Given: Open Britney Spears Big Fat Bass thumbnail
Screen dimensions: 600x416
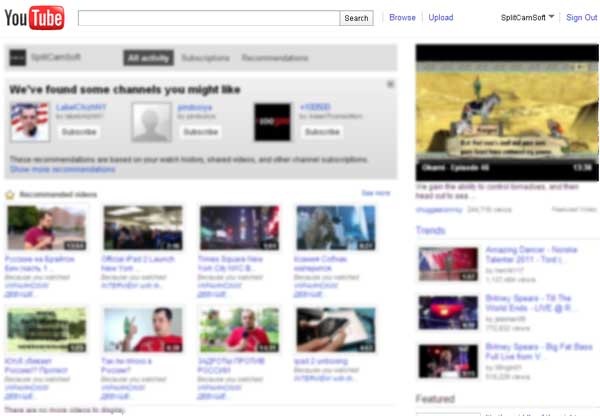Looking at the screenshot, I should coord(448,361).
